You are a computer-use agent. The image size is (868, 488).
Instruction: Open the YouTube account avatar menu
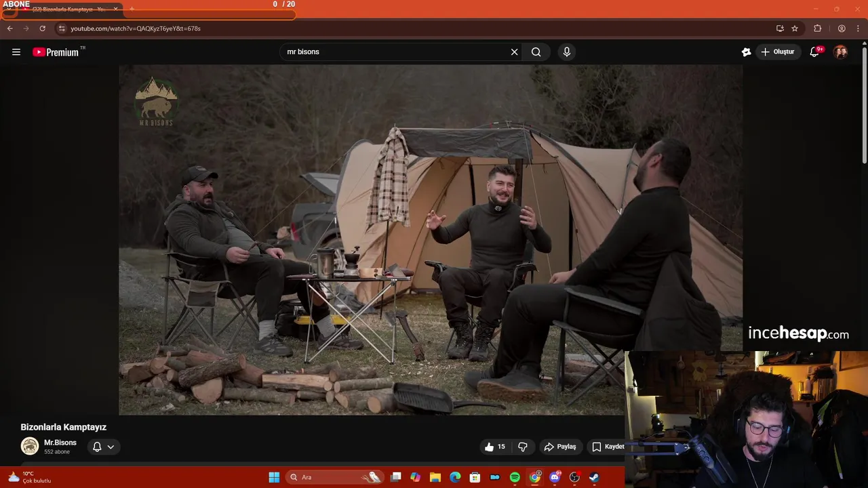click(x=841, y=52)
